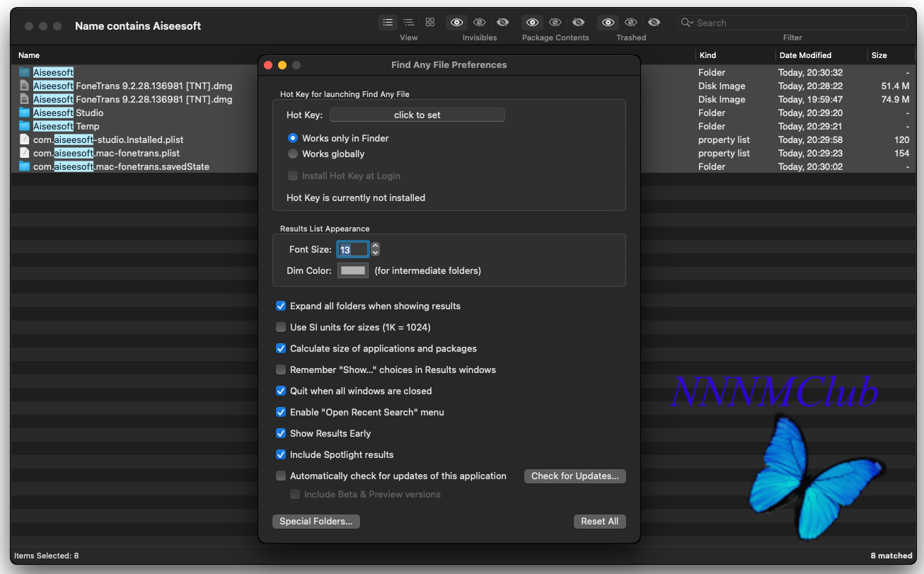Open the search filter magnifier dropdown
The width and height of the screenshot is (924, 574).
[687, 23]
